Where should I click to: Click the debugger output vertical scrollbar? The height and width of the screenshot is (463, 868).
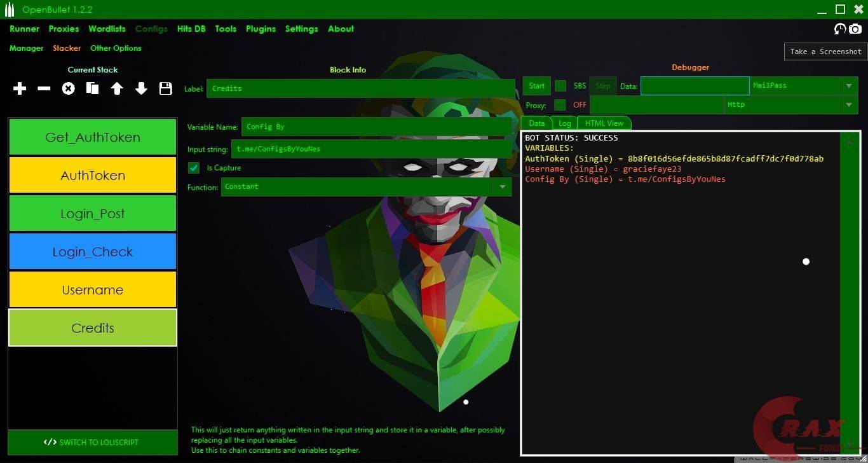point(850,293)
